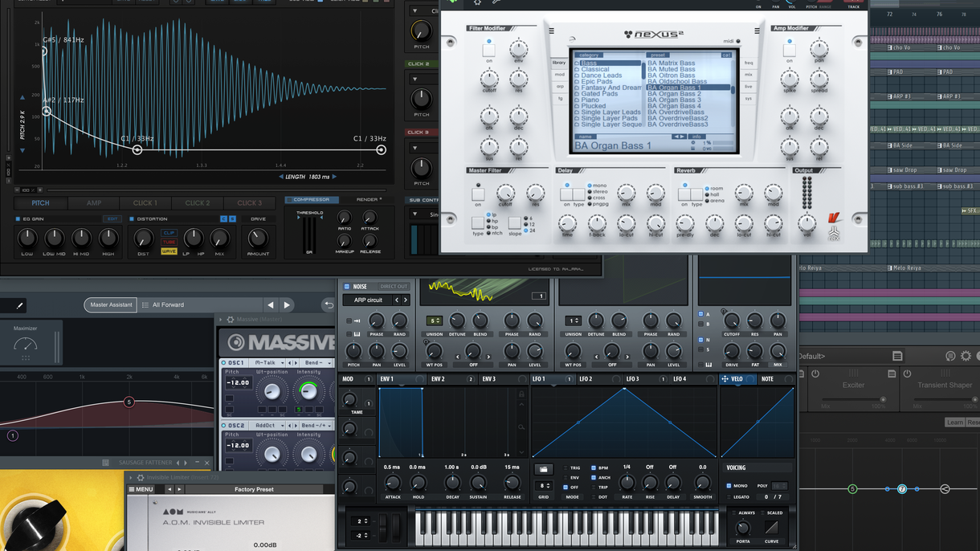Screen dimensions: 980x551
Task: Select the hall reverb type radio
Action: [707, 194]
